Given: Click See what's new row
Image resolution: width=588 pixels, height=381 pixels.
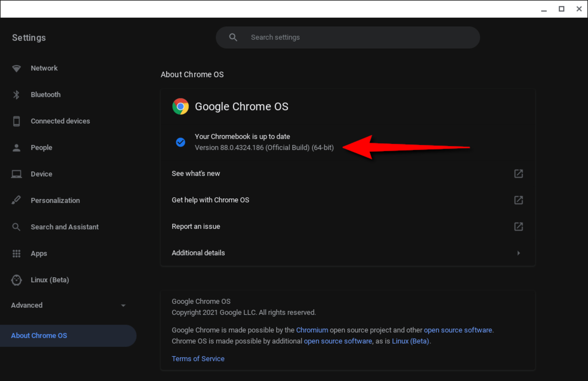Looking at the screenshot, I should click(348, 173).
